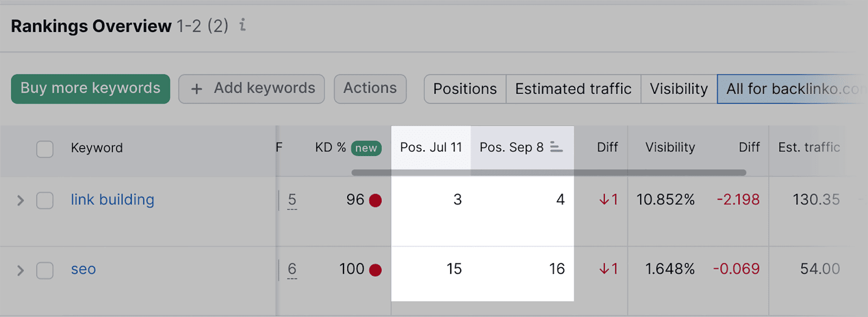Open the link building keyword link
The height and width of the screenshot is (317, 868).
(x=112, y=200)
